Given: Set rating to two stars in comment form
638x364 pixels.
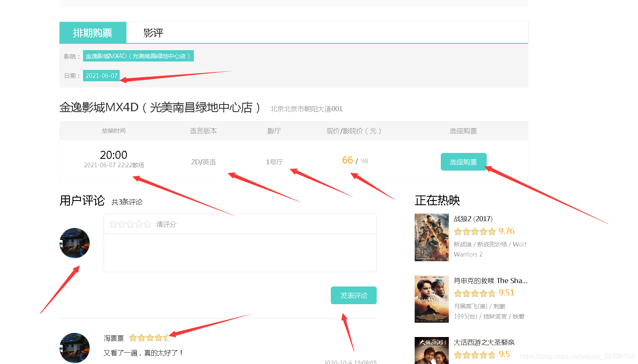Looking at the screenshot, I should 122,224.
